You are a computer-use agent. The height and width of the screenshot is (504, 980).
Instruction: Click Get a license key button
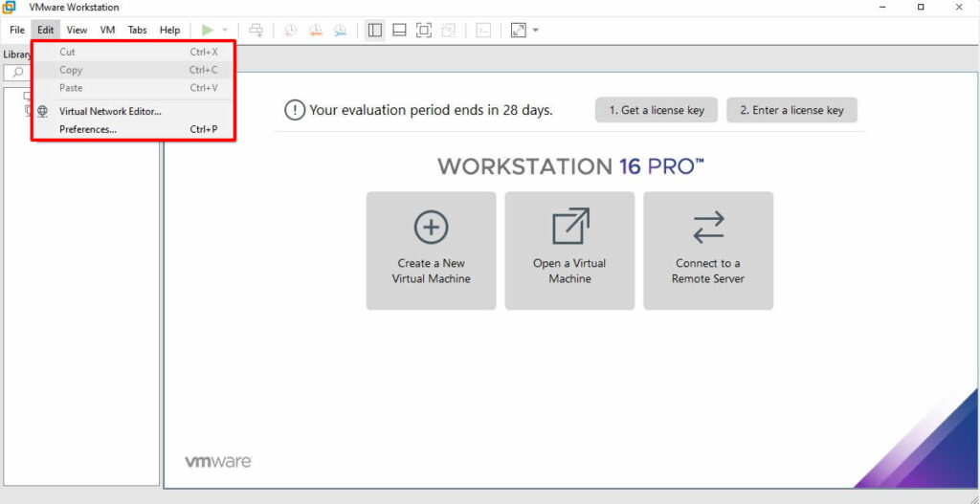pyautogui.click(x=657, y=111)
